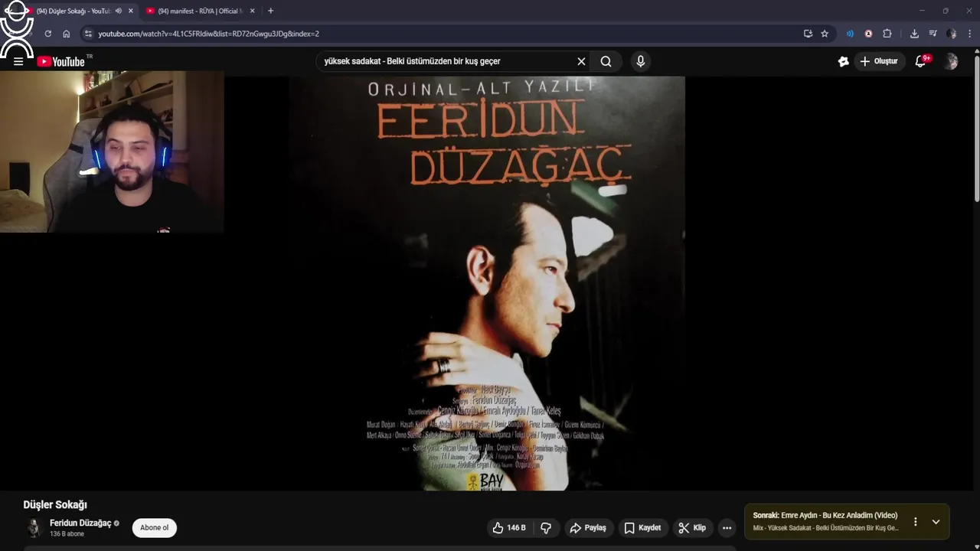980x551 pixels.
Task: Close the manifest - RÜYA tab
Action: [x=252, y=11]
